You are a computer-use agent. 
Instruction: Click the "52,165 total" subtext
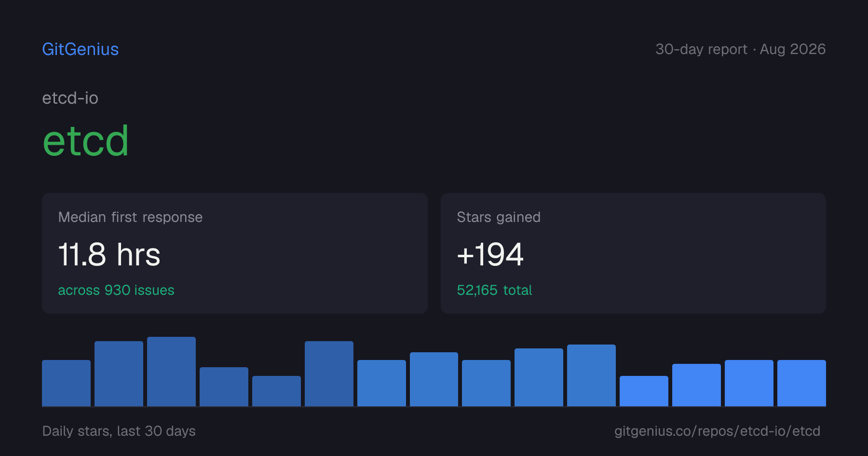[x=494, y=290]
